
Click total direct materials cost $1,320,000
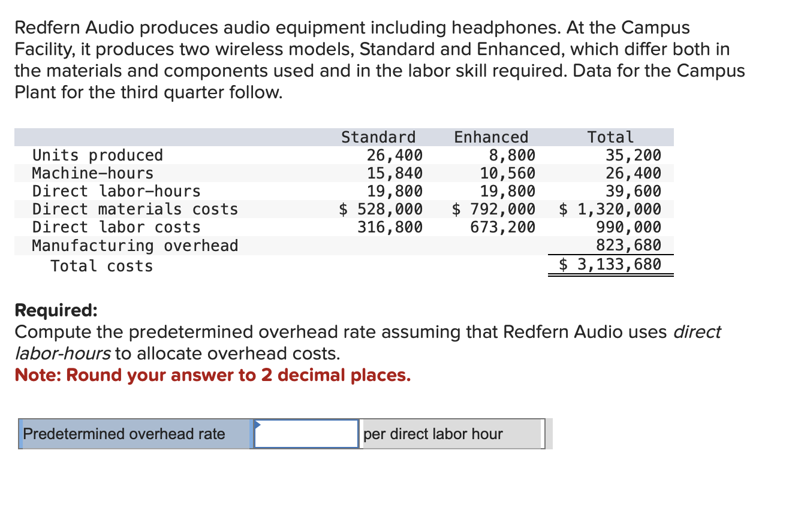(x=610, y=209)
